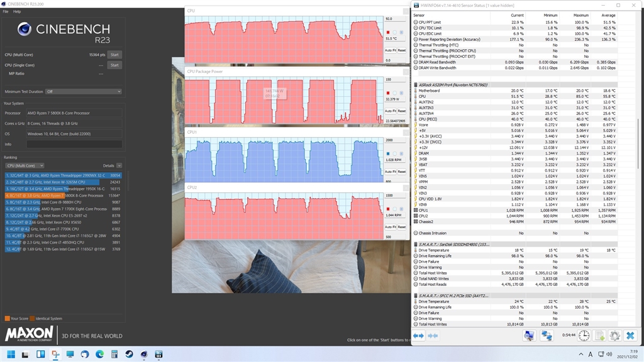Image resolution: width=644 pixels, height=362 pixels.
Task: Click red color swatch on CPU Package Power graph
Action: click(387, 93)
